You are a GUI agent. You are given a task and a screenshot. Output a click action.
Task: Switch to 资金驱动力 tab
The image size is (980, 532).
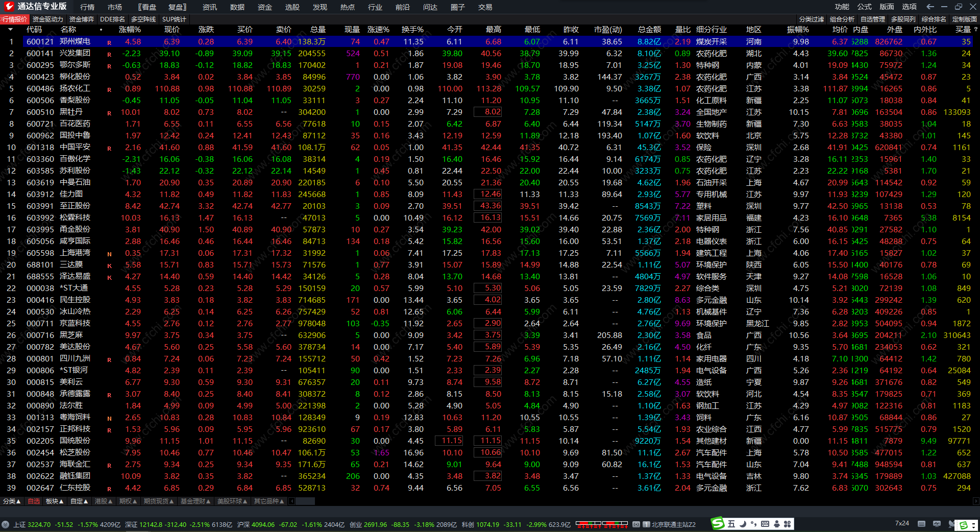[x=48, y=19]
